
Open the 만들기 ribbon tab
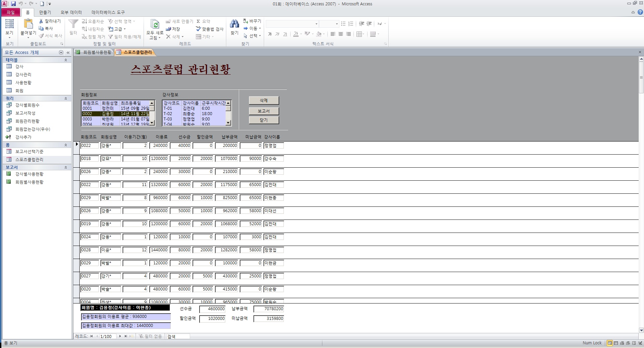click(x=45, y=12)
